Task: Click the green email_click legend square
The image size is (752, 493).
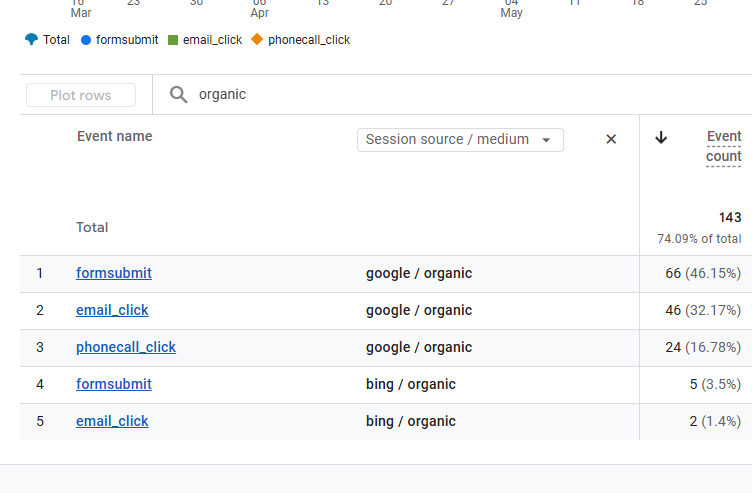Action: click(x=173, y=40)
